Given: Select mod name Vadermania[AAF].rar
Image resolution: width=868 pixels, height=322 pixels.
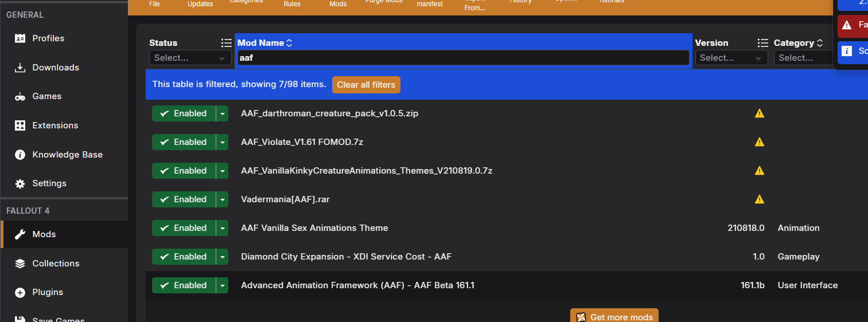Looking at the screenshot, I should [x=285, y=199].
